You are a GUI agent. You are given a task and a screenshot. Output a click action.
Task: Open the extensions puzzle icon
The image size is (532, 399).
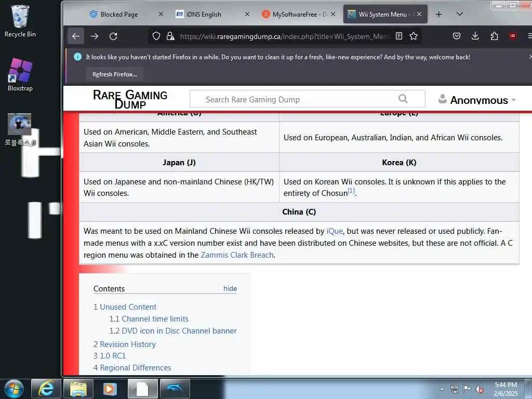[x=495, y=36]
